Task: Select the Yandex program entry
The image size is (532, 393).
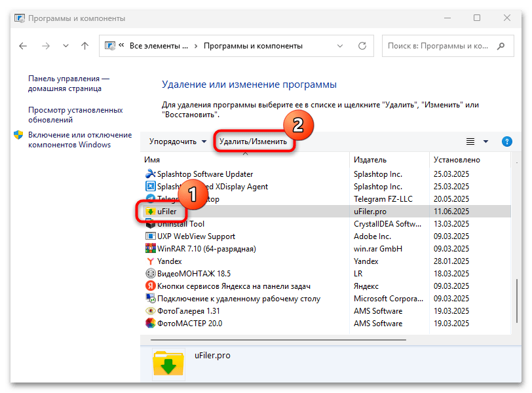Action: pyautogui.click(x=169, y=261)
